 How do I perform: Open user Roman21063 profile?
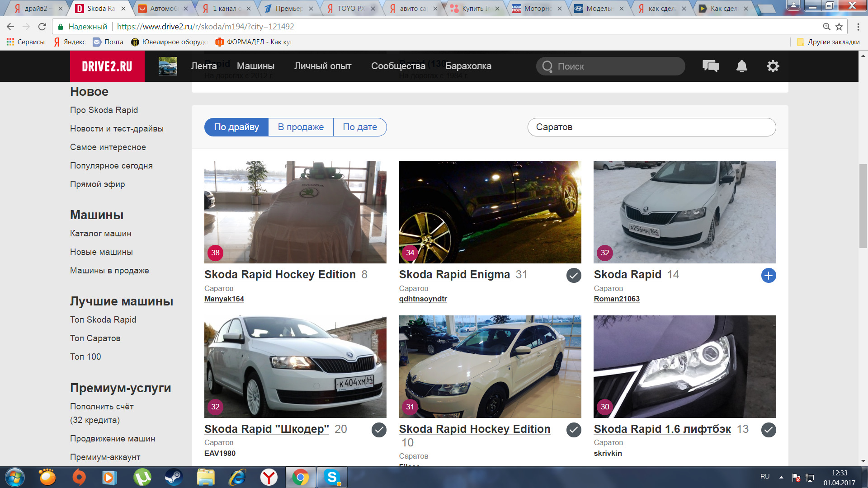tap(617, 299)
